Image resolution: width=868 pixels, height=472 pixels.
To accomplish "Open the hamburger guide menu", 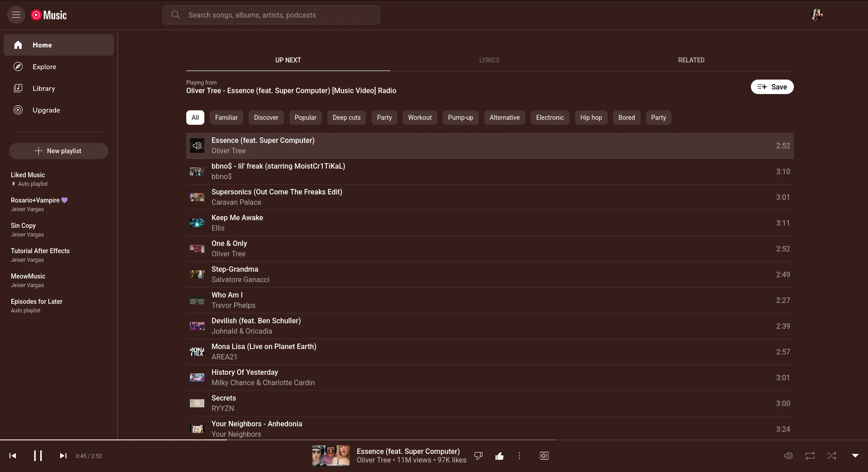I will coord(16,15).
